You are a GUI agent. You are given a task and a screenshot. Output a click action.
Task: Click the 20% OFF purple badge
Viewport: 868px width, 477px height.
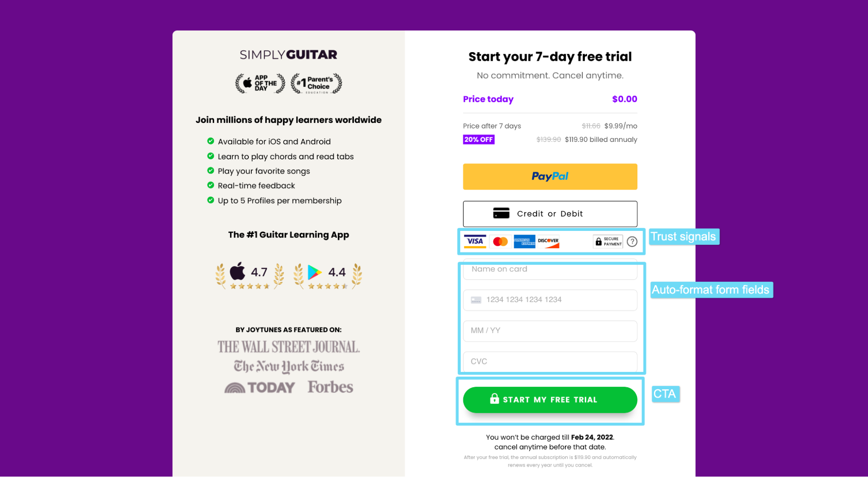479,139
